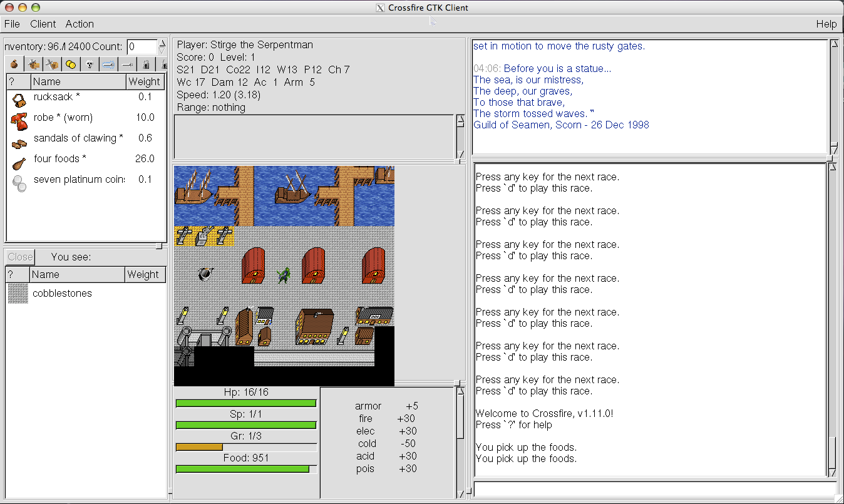Open the Action menu
Image resolution: width=844 pixels, height=504 pixels.
pyautogui.click(x=80, y=24)
